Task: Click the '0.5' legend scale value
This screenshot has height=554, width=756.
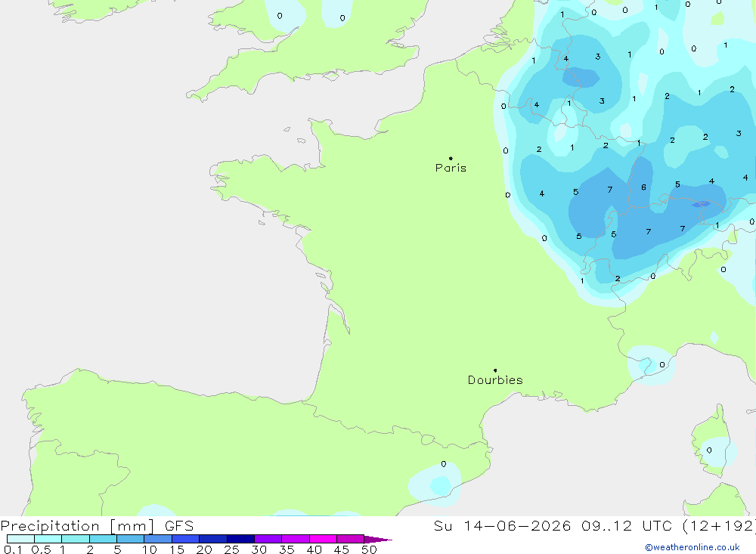Action: click(x=42, y=549)
